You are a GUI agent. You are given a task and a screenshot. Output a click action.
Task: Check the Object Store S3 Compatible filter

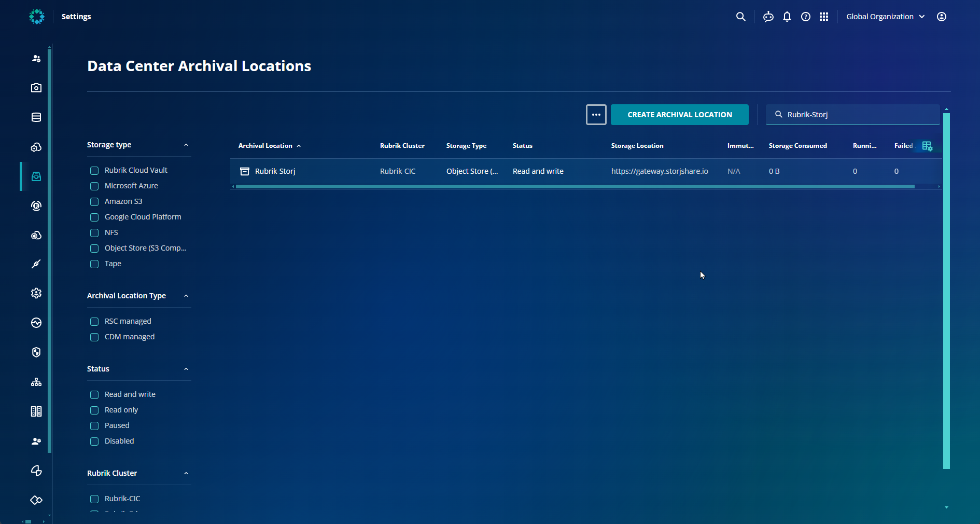point(94,249)
